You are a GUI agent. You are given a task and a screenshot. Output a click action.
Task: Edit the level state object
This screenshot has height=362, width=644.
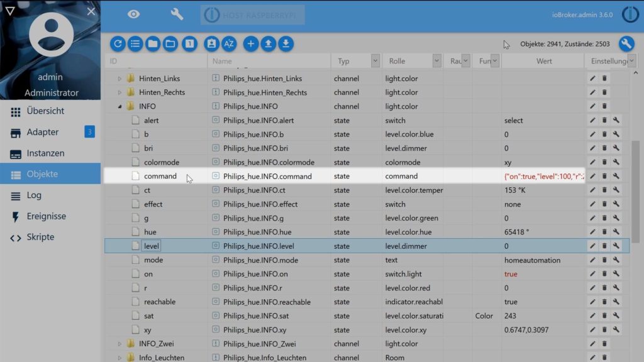pyautogui.click(x=592, y=246)
